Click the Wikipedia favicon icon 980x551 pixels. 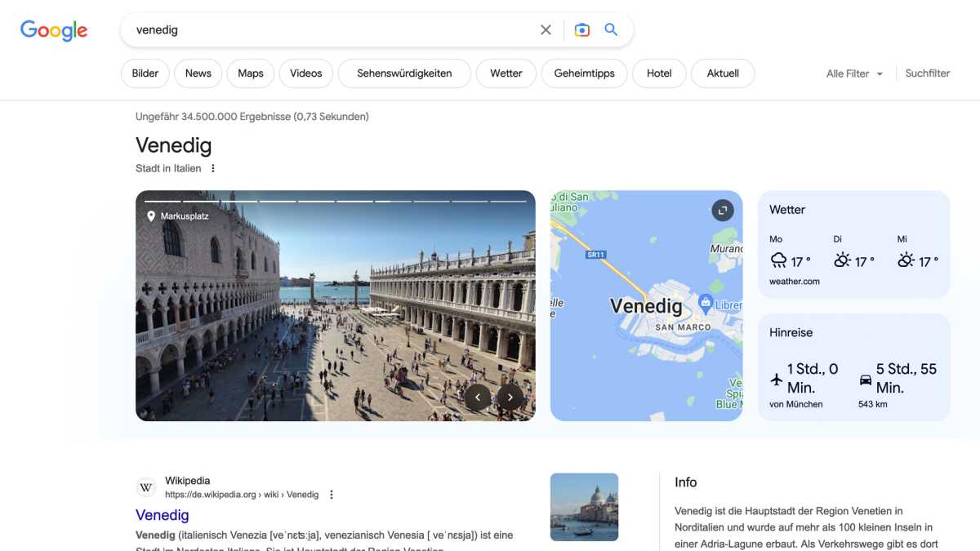tap(146, 487)
